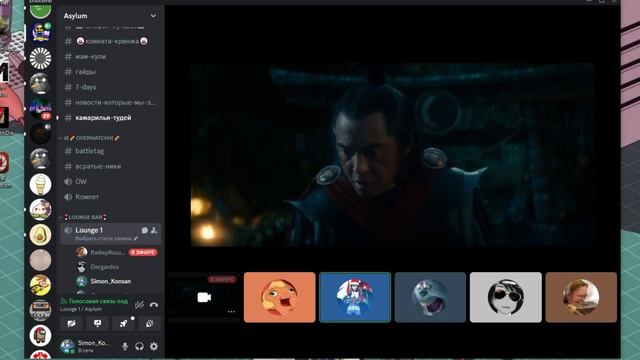Open the pixel character server icon

tap(40, 33)
